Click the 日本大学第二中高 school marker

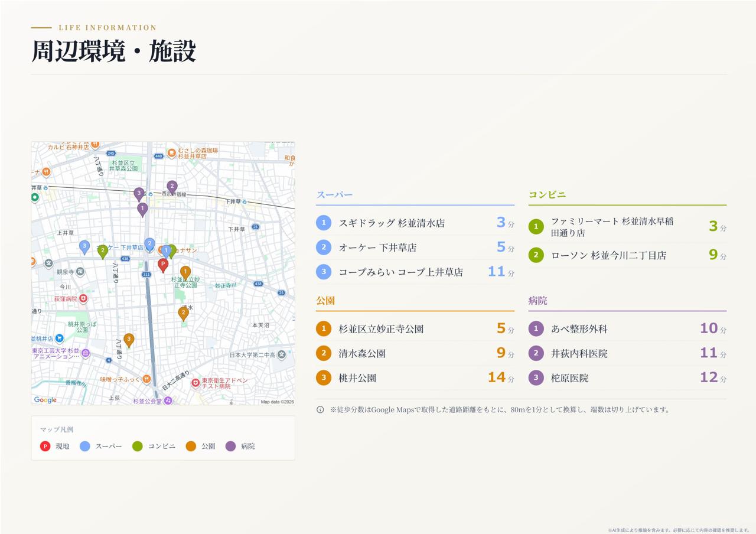pyautogui.click(x=282, y=355)
